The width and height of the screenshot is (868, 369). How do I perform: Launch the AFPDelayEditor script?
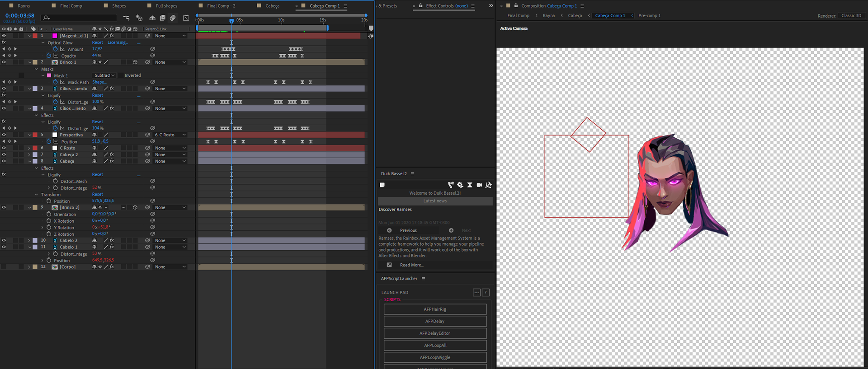coord(435,333)
